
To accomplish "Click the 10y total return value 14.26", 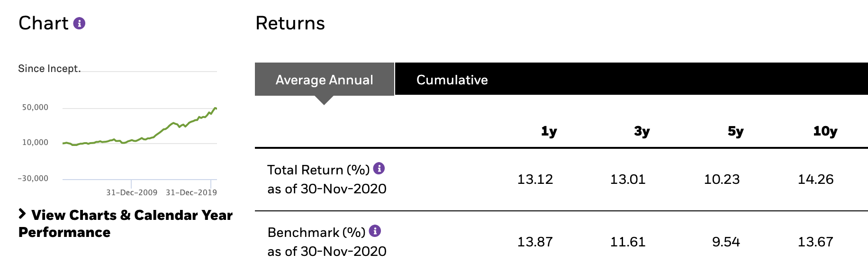I will pos(815,179).
